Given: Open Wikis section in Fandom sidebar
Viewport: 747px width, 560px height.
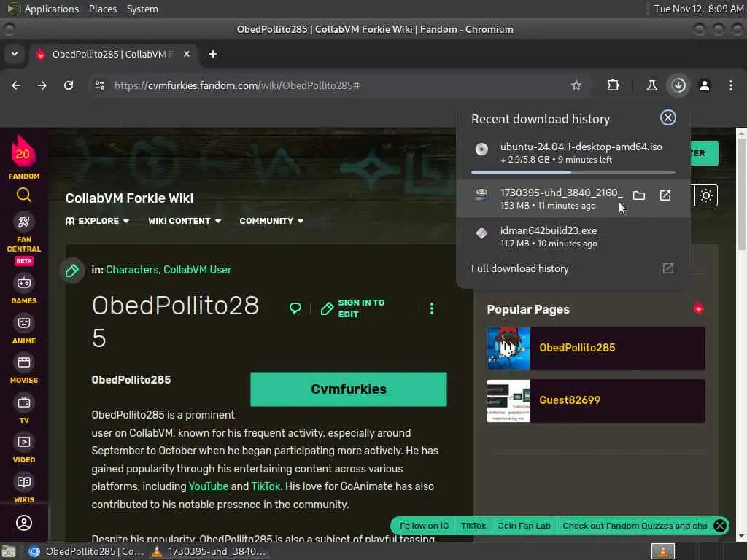Looking at the screenshot, I should tap(24, 489).
